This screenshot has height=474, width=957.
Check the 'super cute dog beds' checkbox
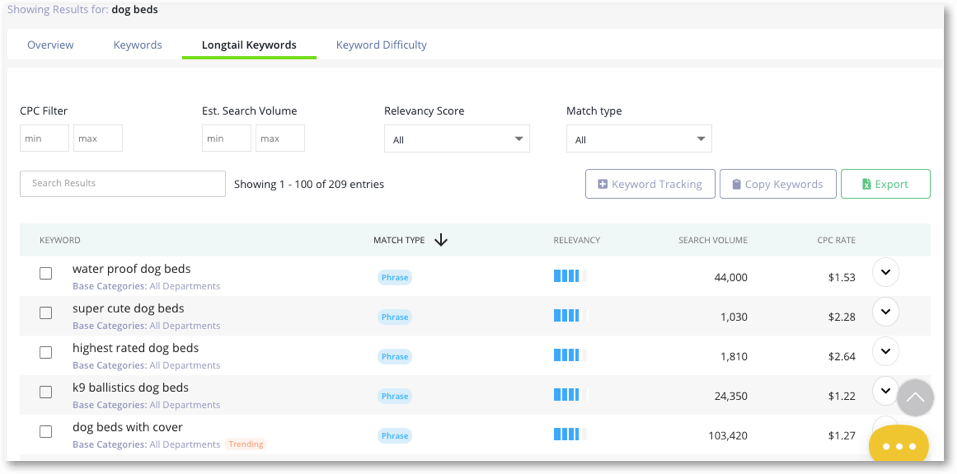46,313
